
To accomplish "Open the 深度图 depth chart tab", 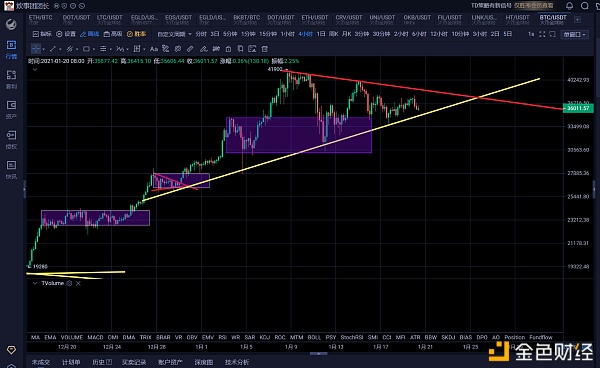I will coord(204,362).
